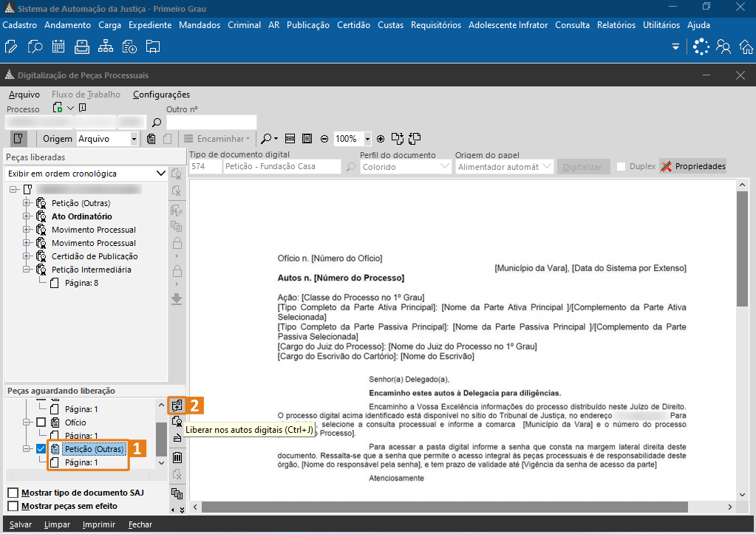Viewport: 756px width, 534px height.
Task: Open the Arquivo menu
Action: 24,95
